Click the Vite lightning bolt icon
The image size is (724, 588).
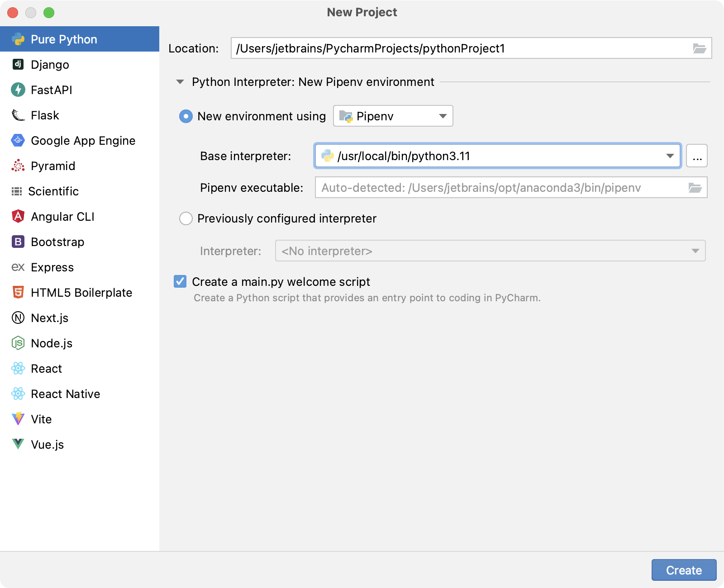[x=18, y=419]
